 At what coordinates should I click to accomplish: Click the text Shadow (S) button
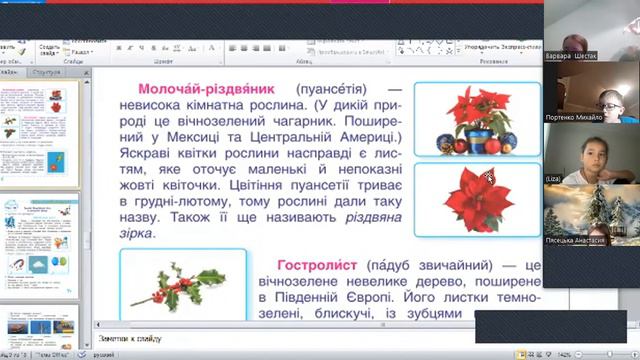click(153, 48)
